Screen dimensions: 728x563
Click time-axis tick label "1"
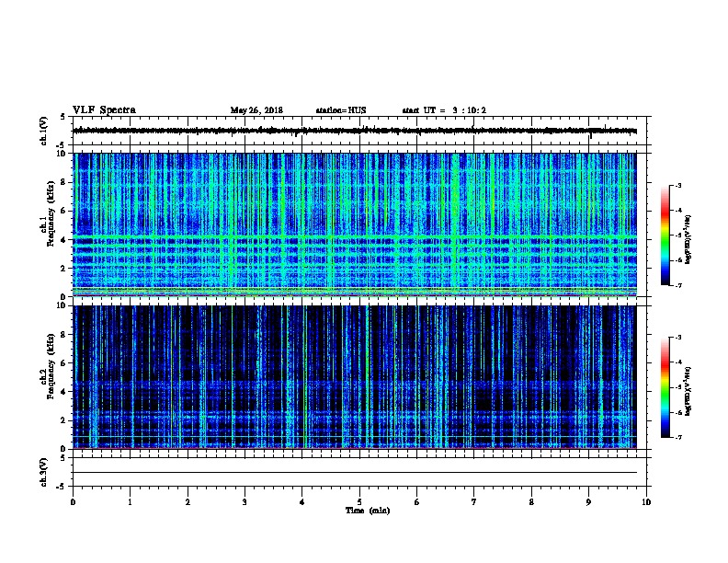click(130, 502)
